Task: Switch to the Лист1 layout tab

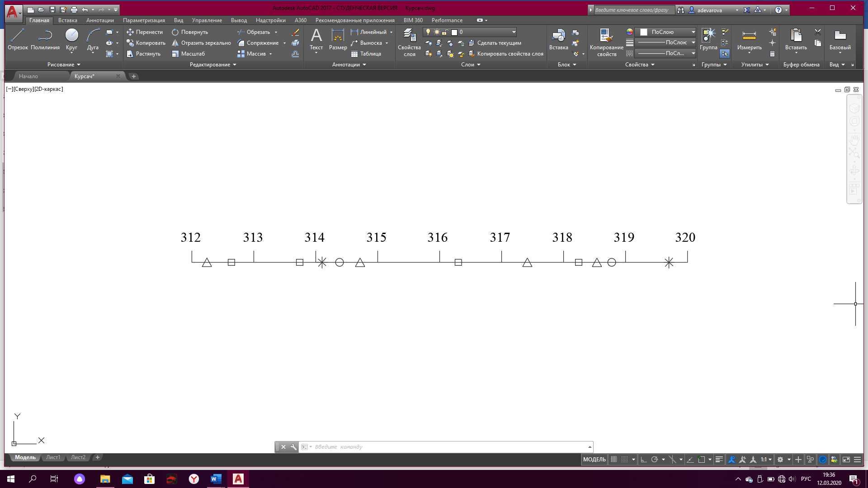Action: (53, 457)
